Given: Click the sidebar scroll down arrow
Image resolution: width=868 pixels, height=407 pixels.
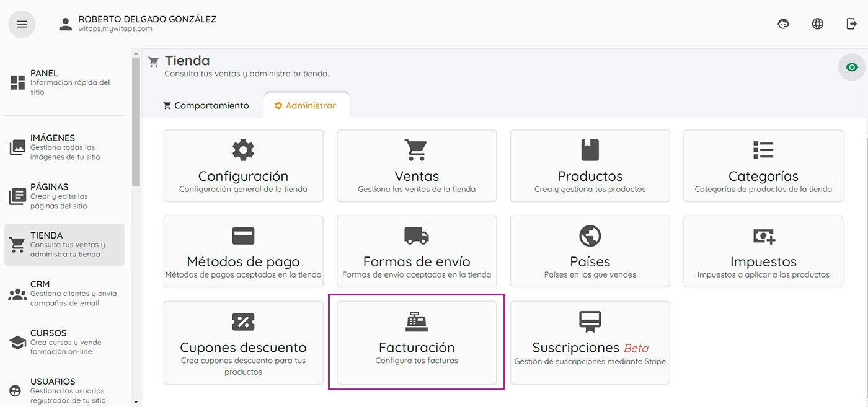Looking at the screenshot, I should coord(136,402).
